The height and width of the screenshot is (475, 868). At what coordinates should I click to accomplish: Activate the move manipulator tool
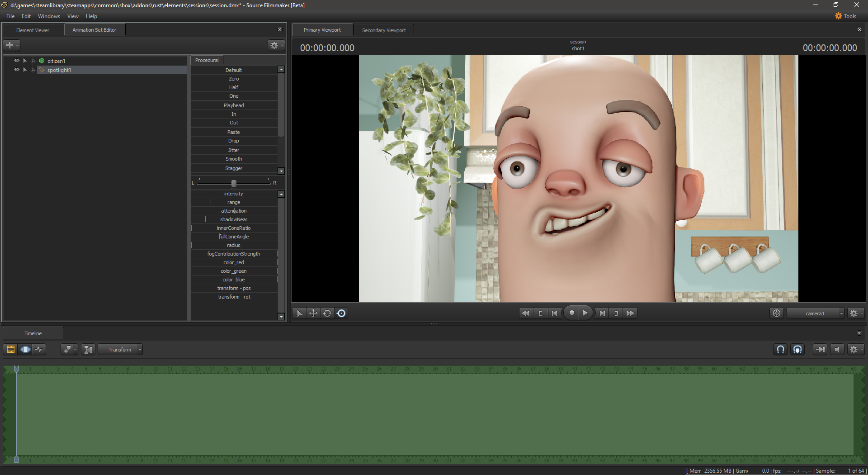click(x=313, y=313)
